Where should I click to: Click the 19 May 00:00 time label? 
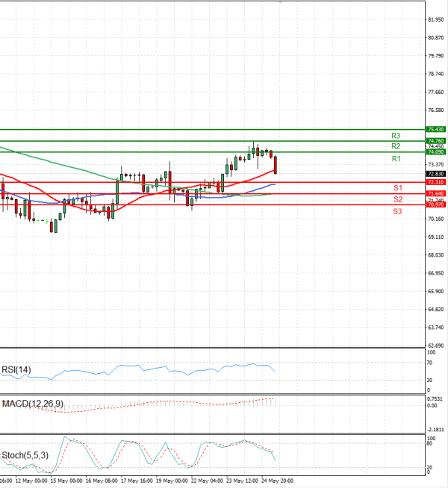point(172,481)
